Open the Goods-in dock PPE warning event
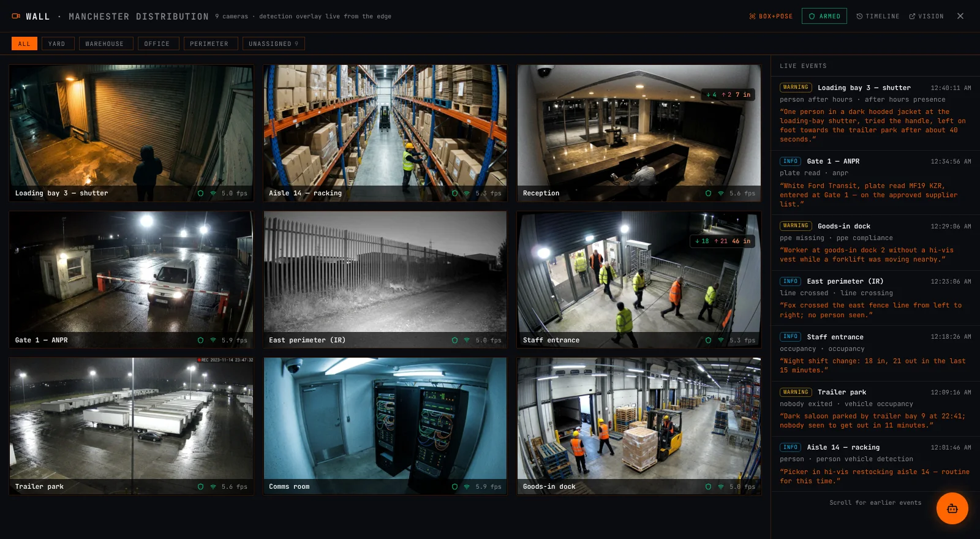Image resolution: width=980 pixels, height=539 pixels. tap(875, 243)
